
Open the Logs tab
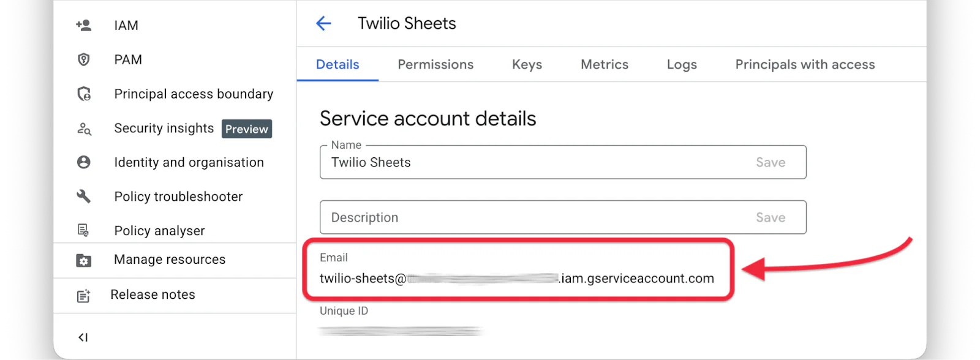point(680,64)
